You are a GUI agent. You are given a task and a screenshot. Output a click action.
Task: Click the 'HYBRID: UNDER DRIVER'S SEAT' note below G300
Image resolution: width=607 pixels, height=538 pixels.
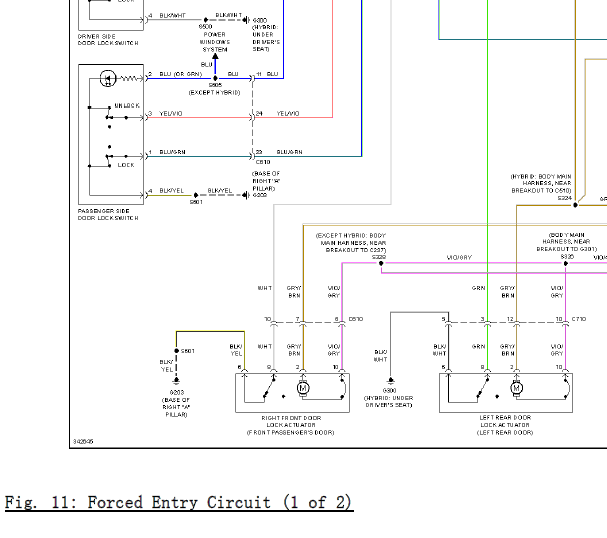(x=388, y=401)
